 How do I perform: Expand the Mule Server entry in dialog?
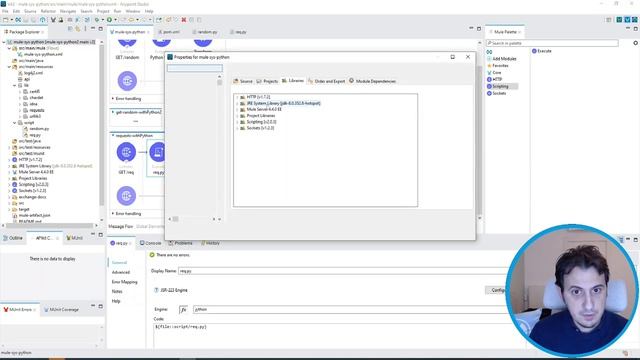coord(237,109)
